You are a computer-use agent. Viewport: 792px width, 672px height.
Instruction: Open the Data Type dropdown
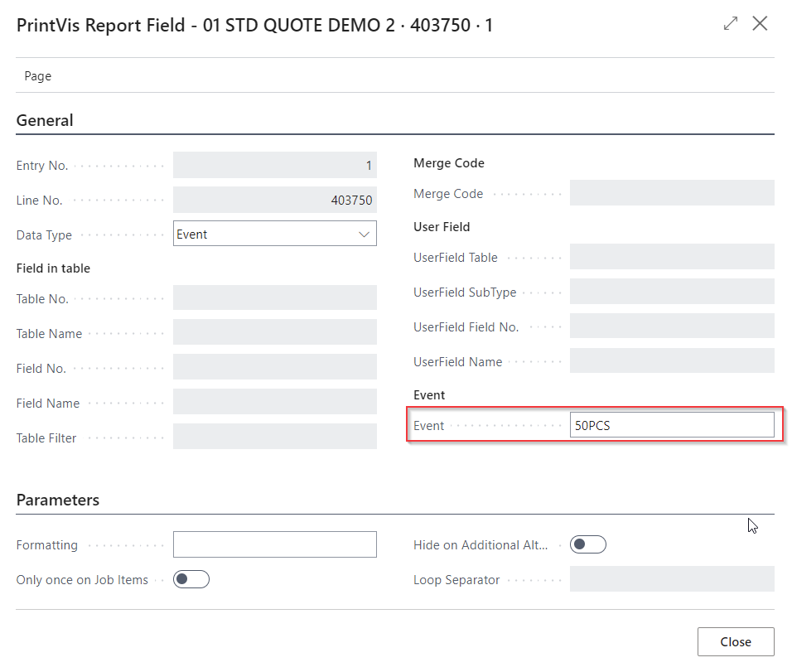click(x=265, y=234)
